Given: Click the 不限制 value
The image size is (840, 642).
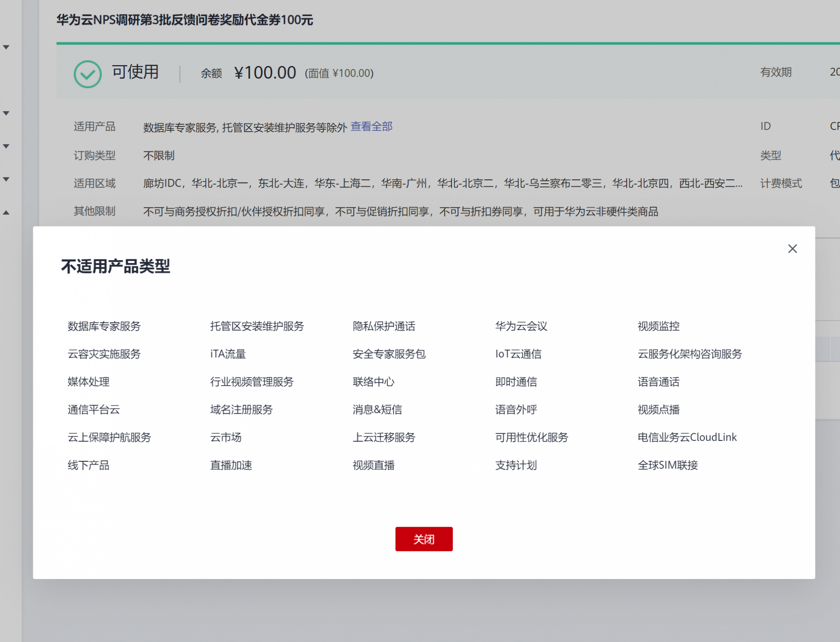Looking at the screenshot, I should 159,156.
